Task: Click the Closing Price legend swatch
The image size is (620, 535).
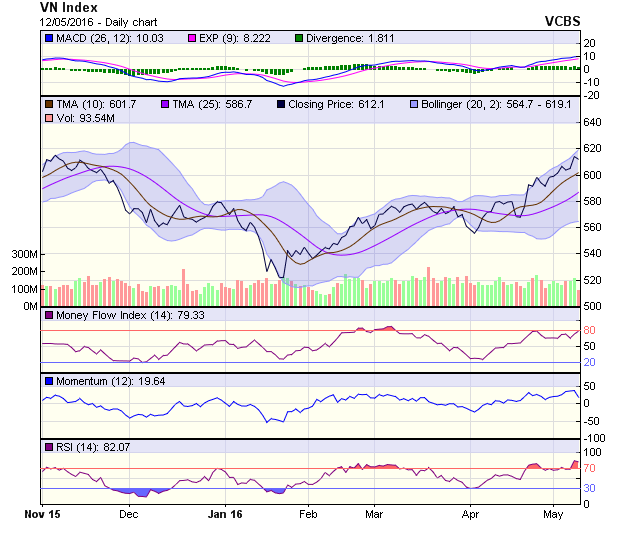Action: point(281,104)
